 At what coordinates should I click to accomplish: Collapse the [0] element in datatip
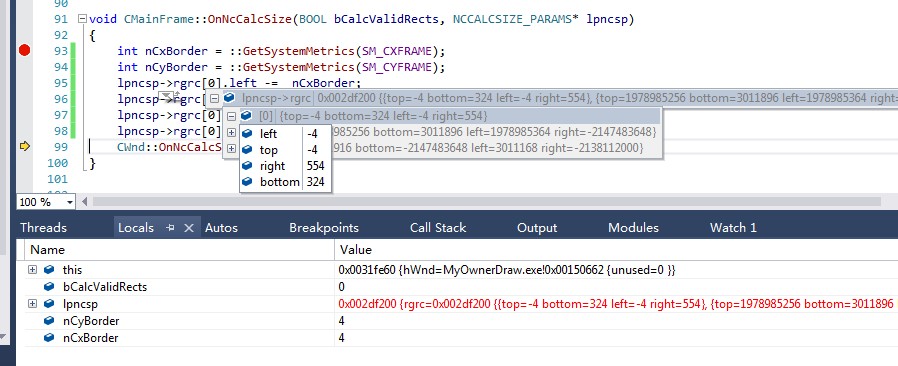232,116
